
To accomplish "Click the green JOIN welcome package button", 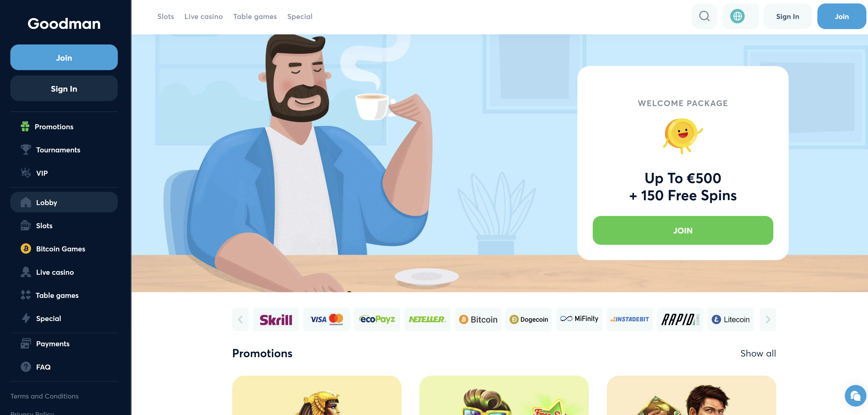I will coord(683,230).
